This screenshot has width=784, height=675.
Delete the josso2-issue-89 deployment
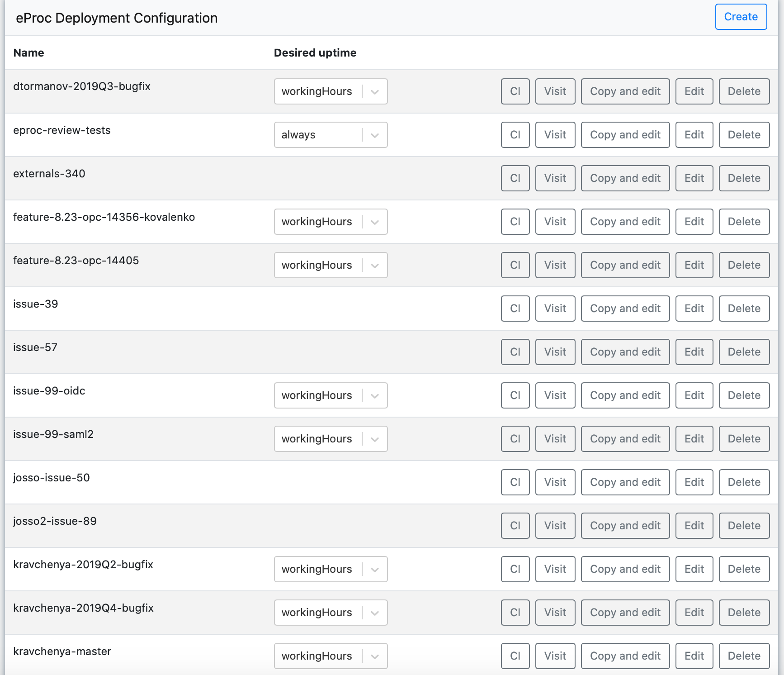tap(744, 526)
